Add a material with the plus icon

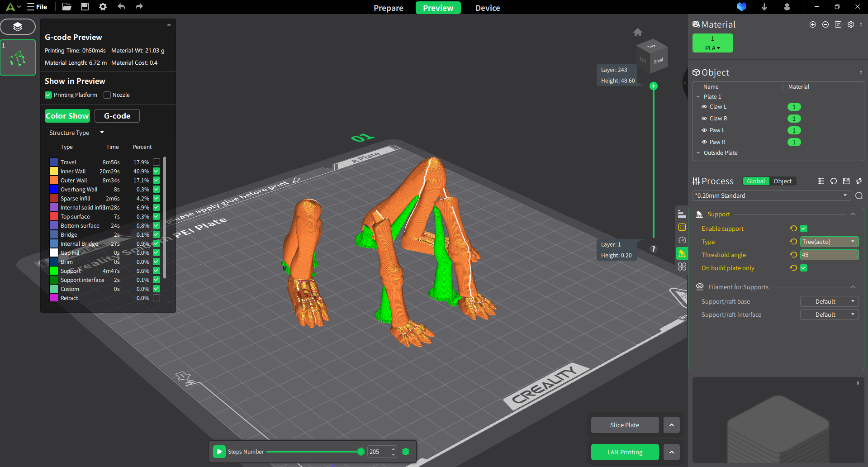click(x=813, y=24)
